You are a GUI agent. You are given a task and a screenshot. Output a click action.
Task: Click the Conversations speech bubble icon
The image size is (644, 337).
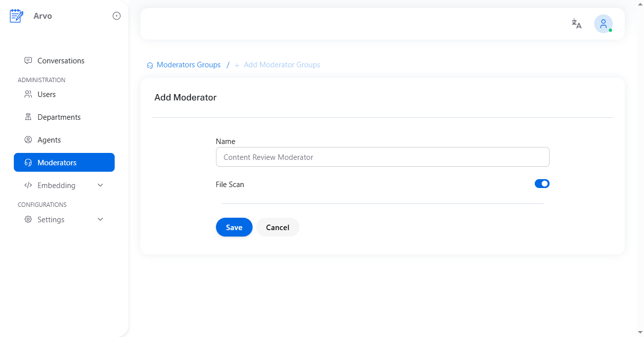[28, 60]
